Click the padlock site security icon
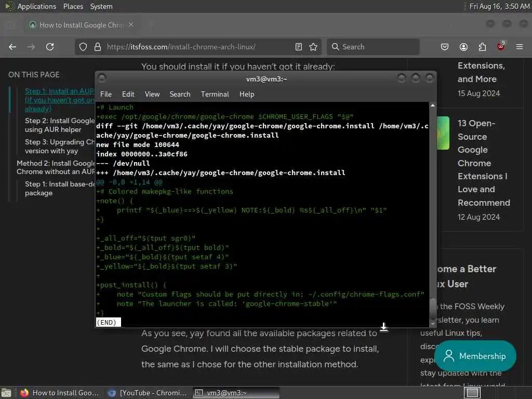The image size is (532, 399). pos(98,47)
